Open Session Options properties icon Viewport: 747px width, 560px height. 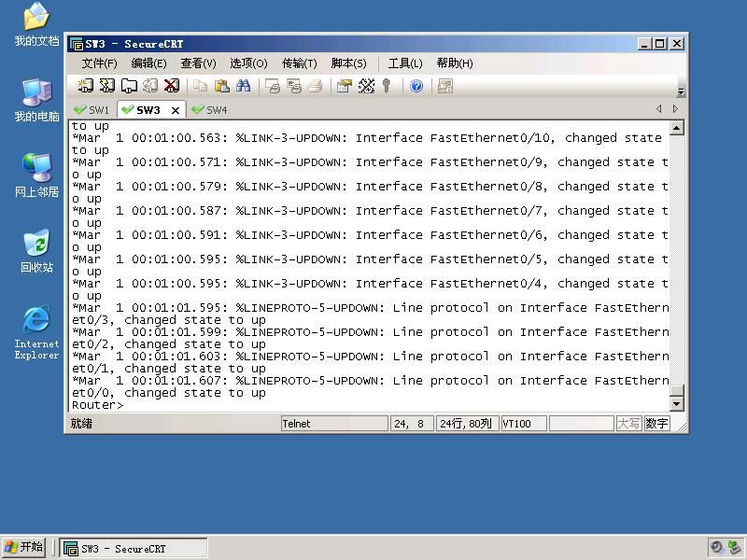click(x=344, y=86)
